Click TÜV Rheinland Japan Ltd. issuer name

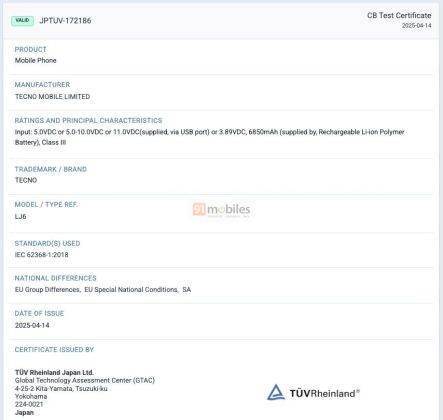pos(54,372)
